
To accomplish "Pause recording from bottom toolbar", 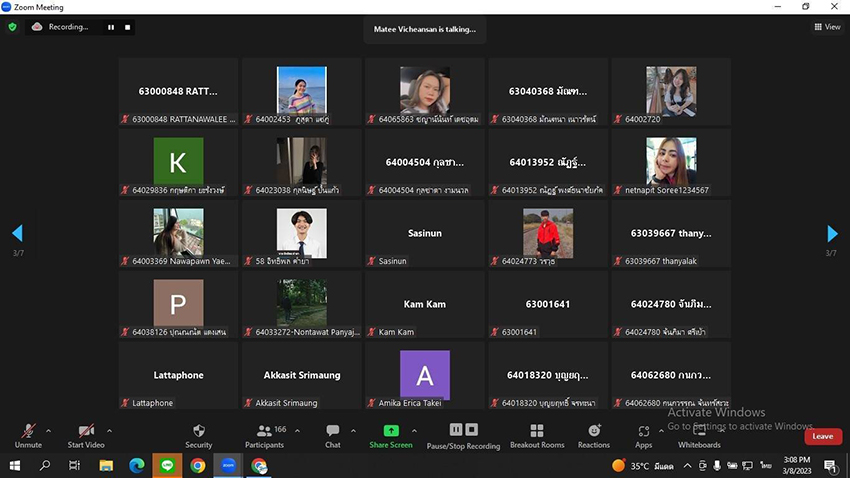I will click(x=456, y=430).
